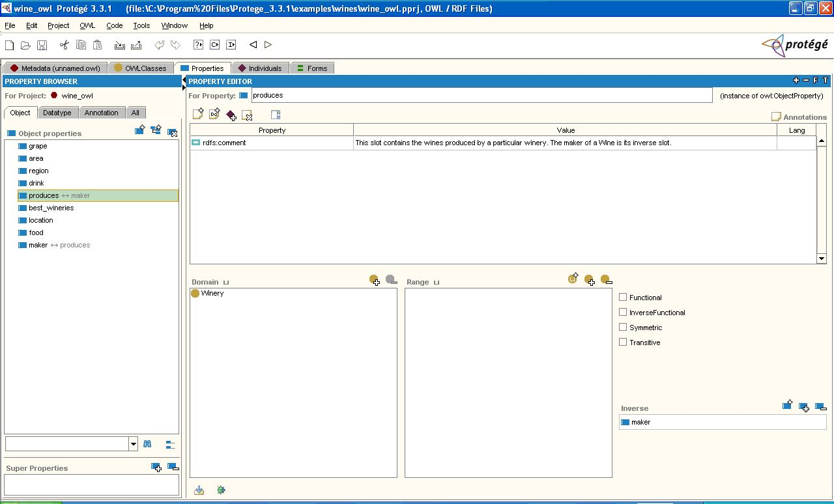
Task: Click the undo arrow icon
Action: tap(159, 45)
